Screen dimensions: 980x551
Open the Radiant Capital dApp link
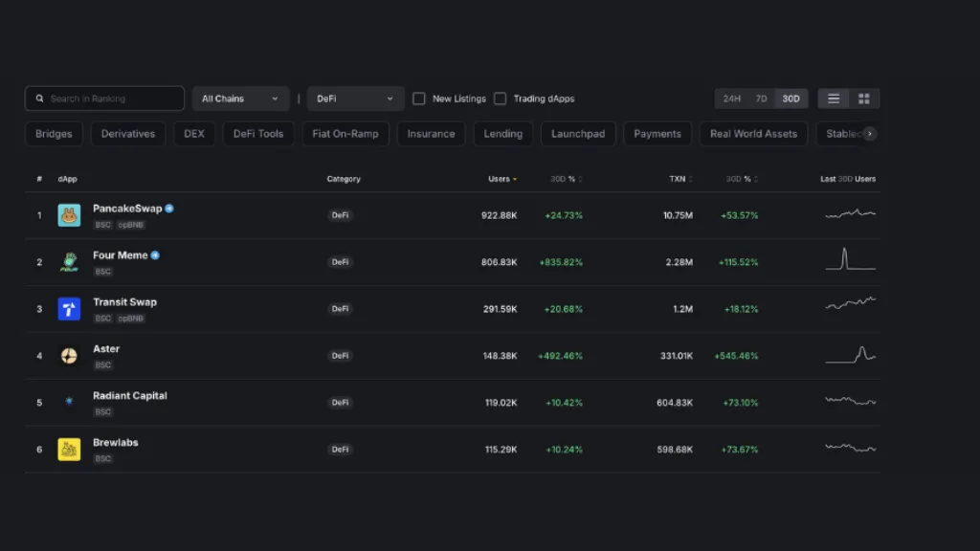[x=130, y=396]
